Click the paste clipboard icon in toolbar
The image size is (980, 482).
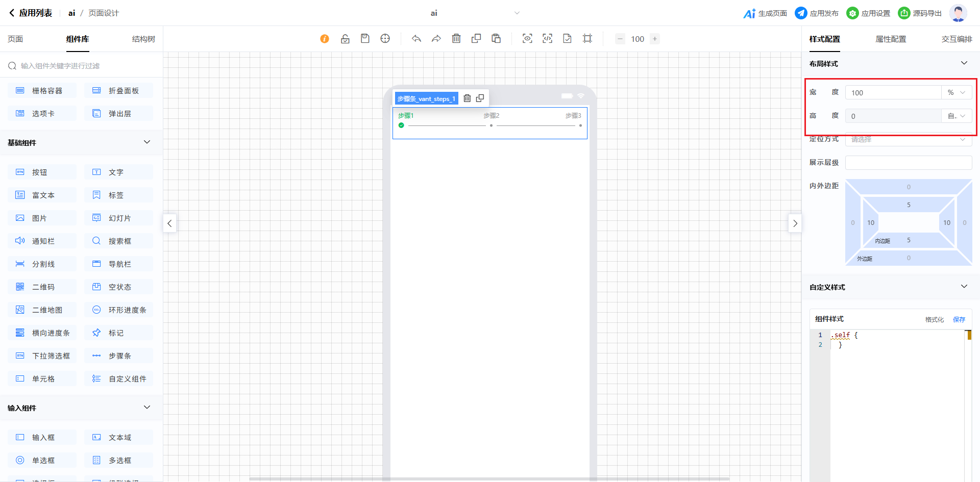point(496,39)
